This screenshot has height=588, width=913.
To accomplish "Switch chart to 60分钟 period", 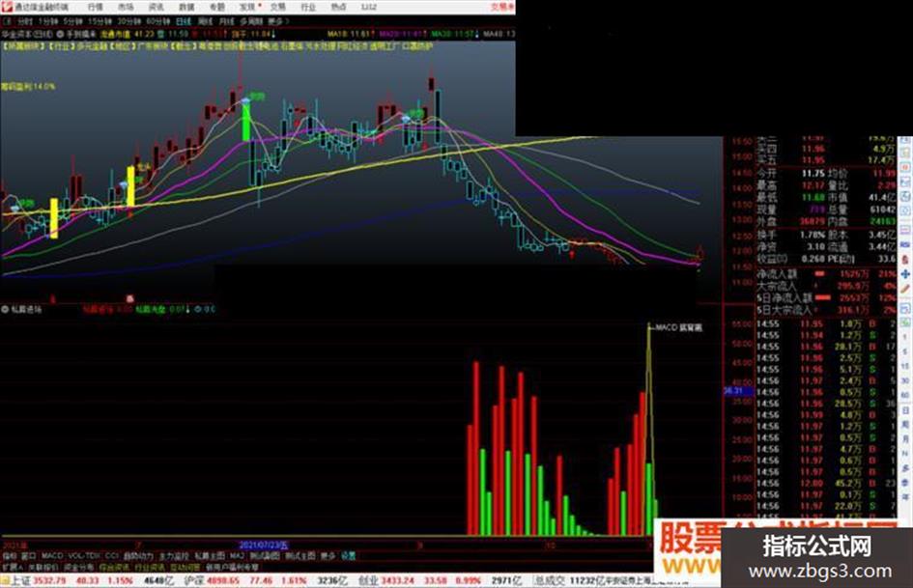I will (x=157, y=21).
